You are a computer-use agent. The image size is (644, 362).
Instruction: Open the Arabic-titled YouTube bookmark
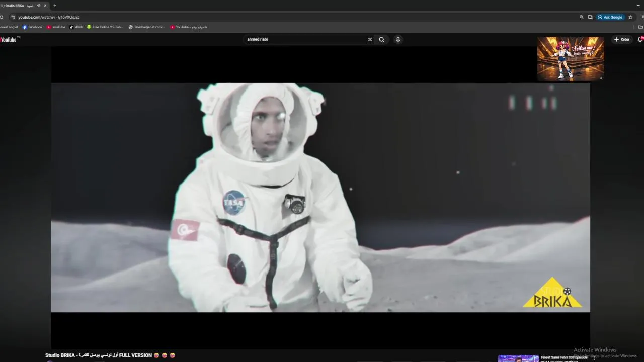click(x=189, y=27)
